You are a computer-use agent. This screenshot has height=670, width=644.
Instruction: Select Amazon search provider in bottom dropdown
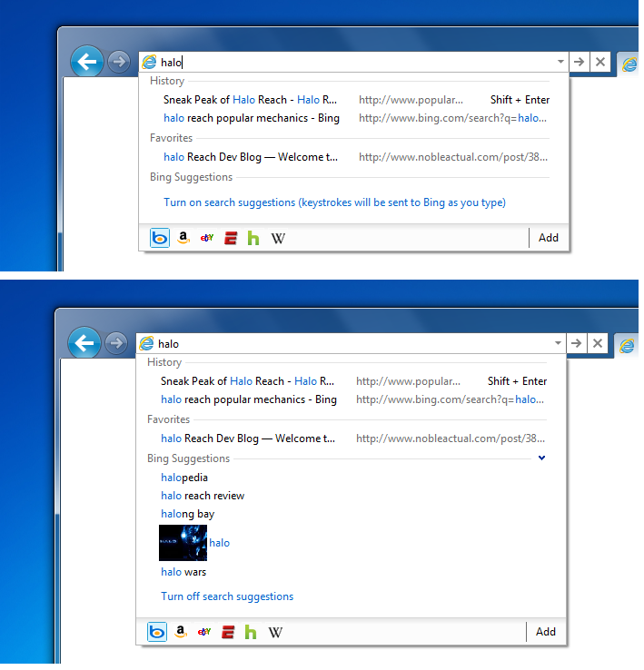pos(181,632)
